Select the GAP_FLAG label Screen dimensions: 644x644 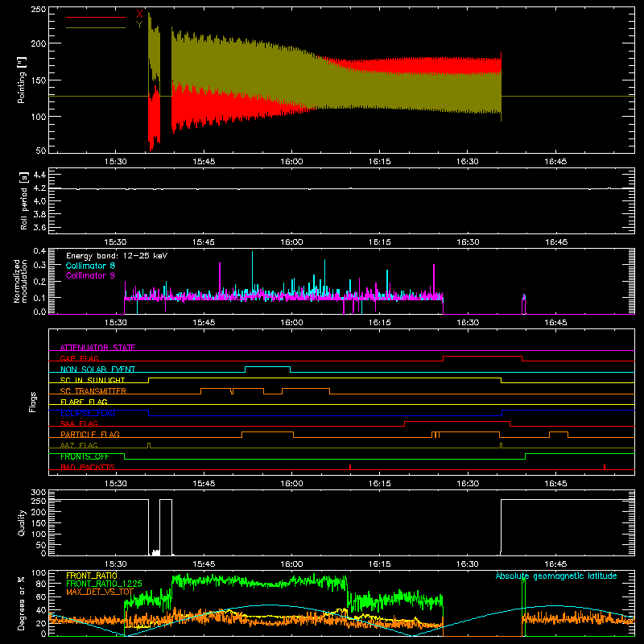pyautogui.click(x=79, y=358)
